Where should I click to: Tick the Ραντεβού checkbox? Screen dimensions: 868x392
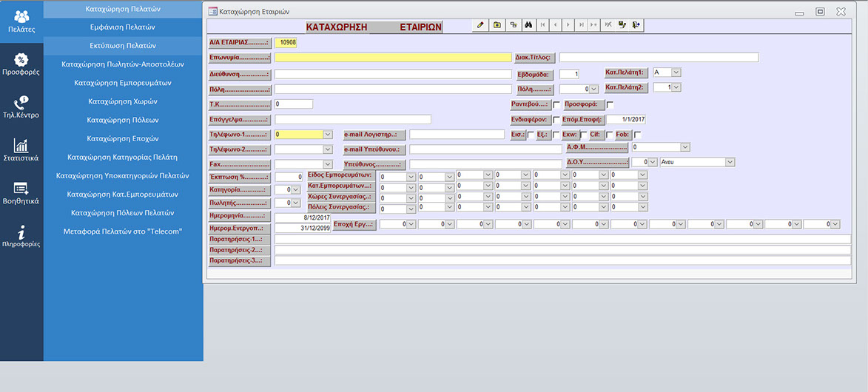point(556,105)
